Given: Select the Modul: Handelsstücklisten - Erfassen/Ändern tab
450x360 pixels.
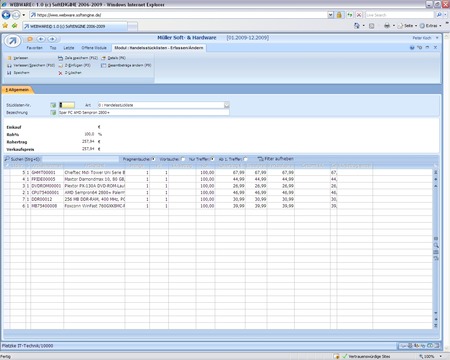Looking at the screenshot, I should pos(159,48).
